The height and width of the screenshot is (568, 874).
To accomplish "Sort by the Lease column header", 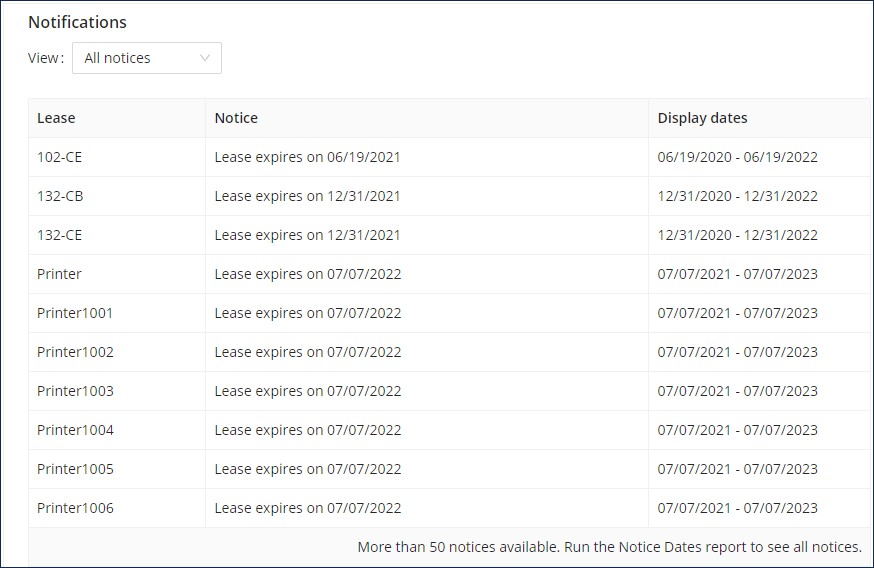I will (56, 118).
